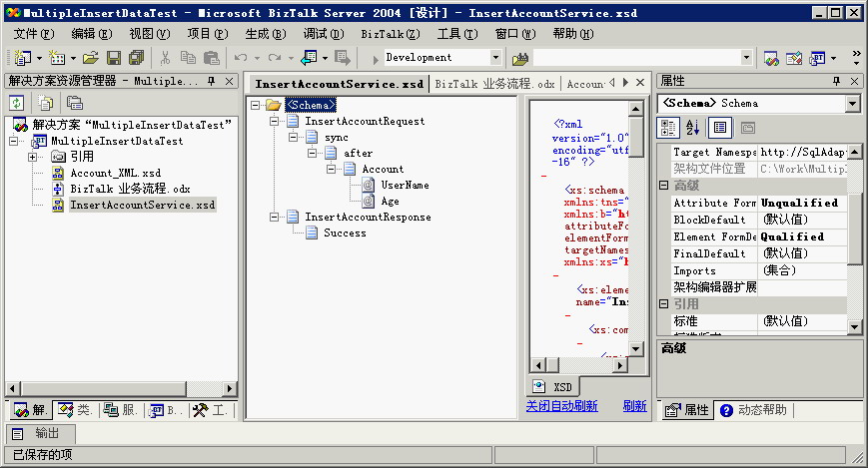Click the 刷新 link
Viewport: 868px width, 468px height.
[x=635, y=406]
